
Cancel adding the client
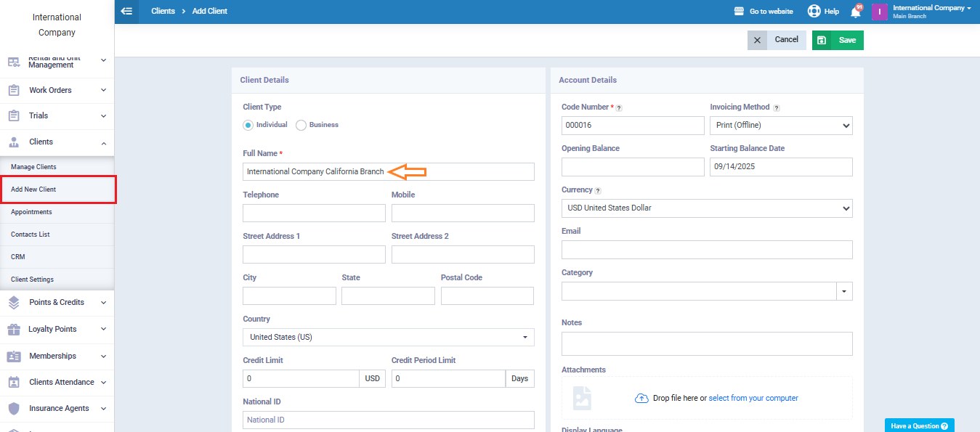coord(775,40)
